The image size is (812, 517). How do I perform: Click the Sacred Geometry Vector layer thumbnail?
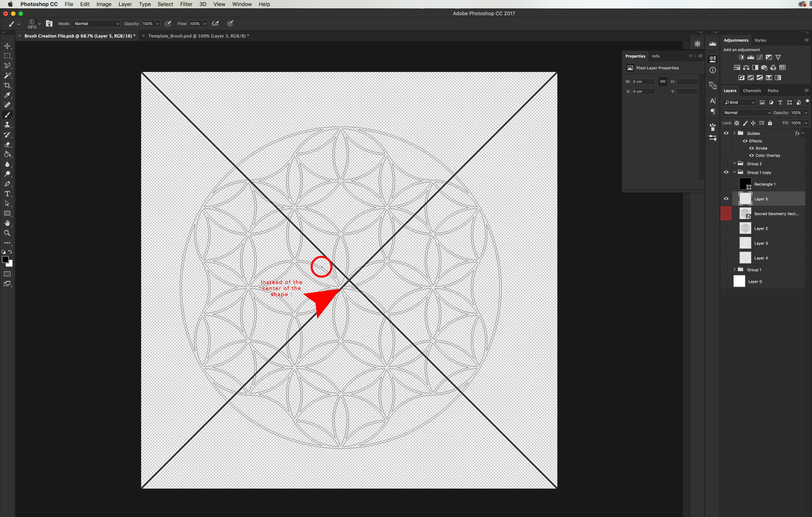(745, 214)
